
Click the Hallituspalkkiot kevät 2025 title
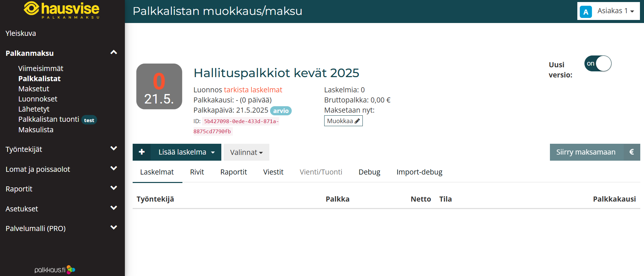(x=276, y=73)
